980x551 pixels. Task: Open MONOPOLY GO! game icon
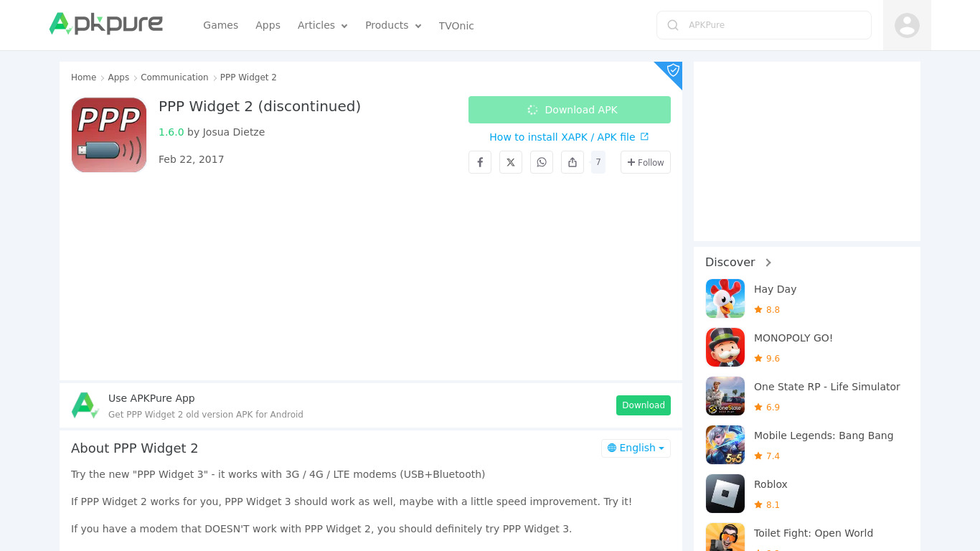725,347
